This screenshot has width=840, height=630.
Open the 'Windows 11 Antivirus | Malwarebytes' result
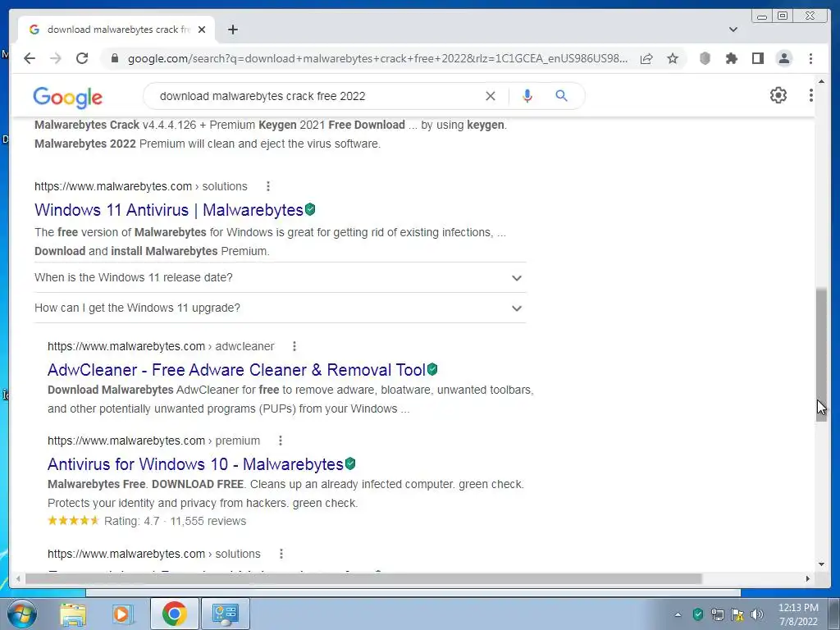(x=169, y=210)
